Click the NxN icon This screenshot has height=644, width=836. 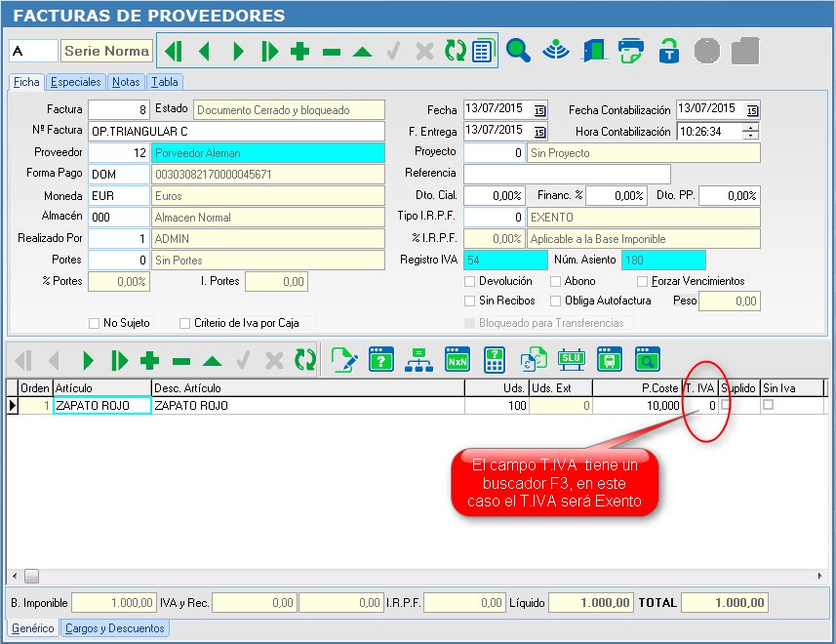coord(457,359)
